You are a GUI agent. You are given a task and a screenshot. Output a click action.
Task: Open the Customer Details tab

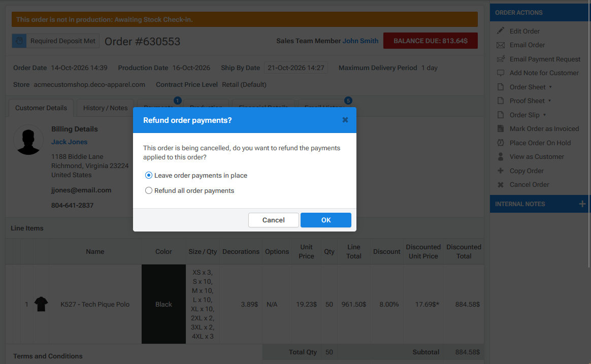coord(41,108)
